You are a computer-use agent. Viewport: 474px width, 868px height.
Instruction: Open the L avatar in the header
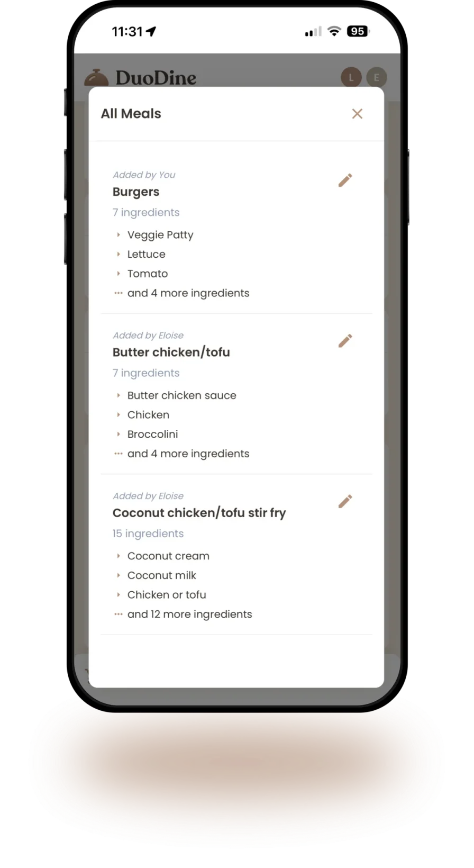click(x=351, y=77)
